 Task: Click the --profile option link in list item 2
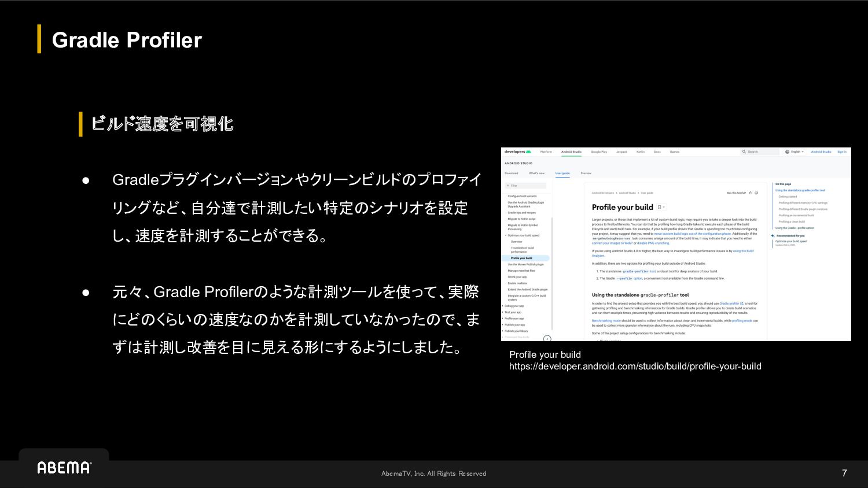(630, 278)
